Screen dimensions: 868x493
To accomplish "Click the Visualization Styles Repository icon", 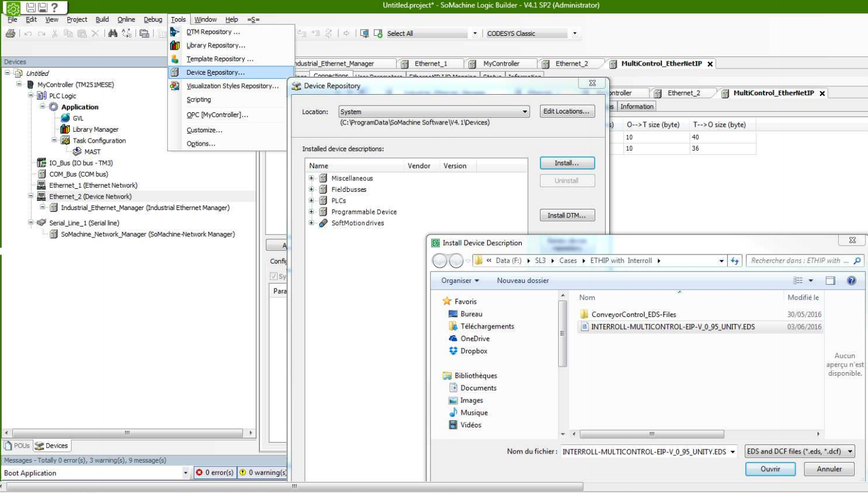I will 175,86.
